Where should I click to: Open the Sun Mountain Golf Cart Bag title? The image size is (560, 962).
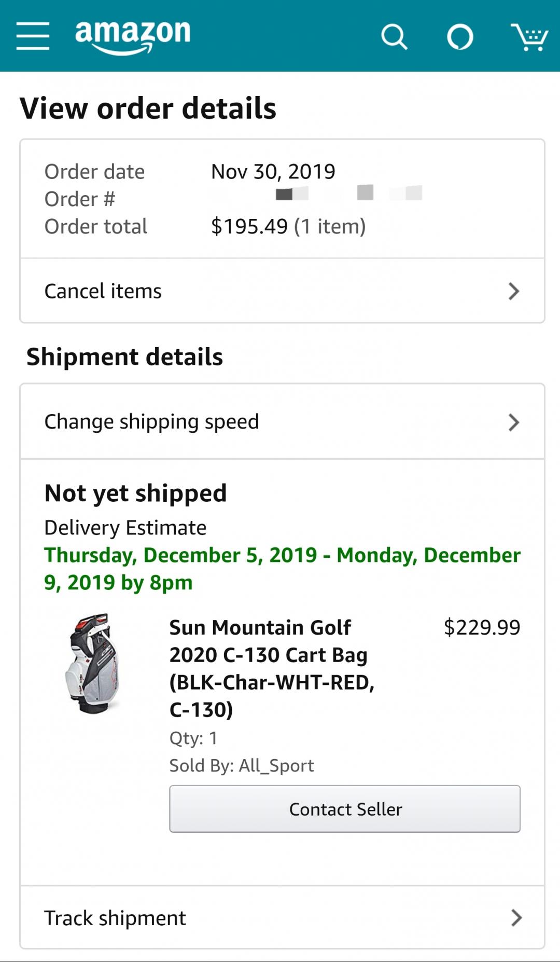pyautogui.click(x=272, y=668)
